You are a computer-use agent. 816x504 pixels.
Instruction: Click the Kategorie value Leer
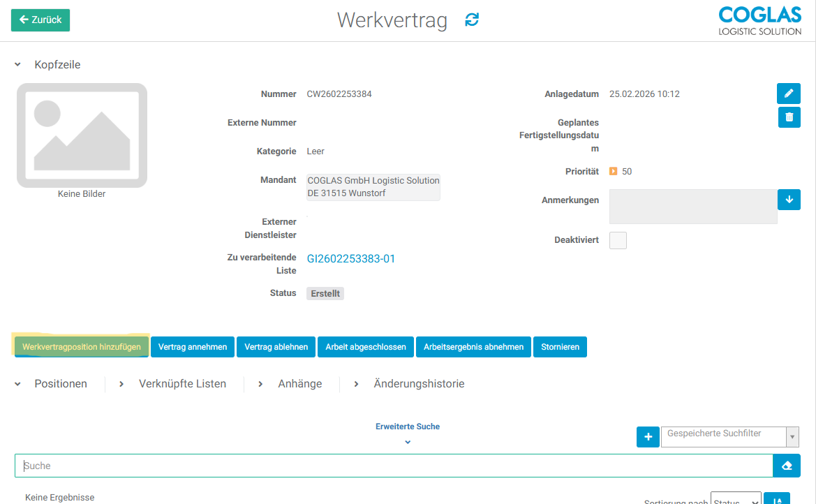(316, 151)
